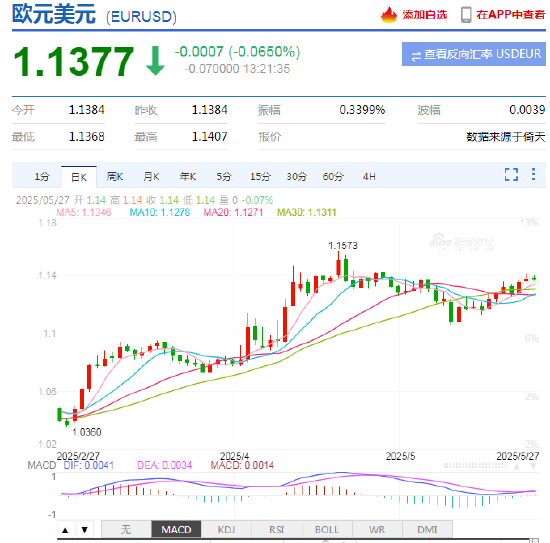Click the up triangle beside indicator tabs
550x543 pixels.
(65, 530)
